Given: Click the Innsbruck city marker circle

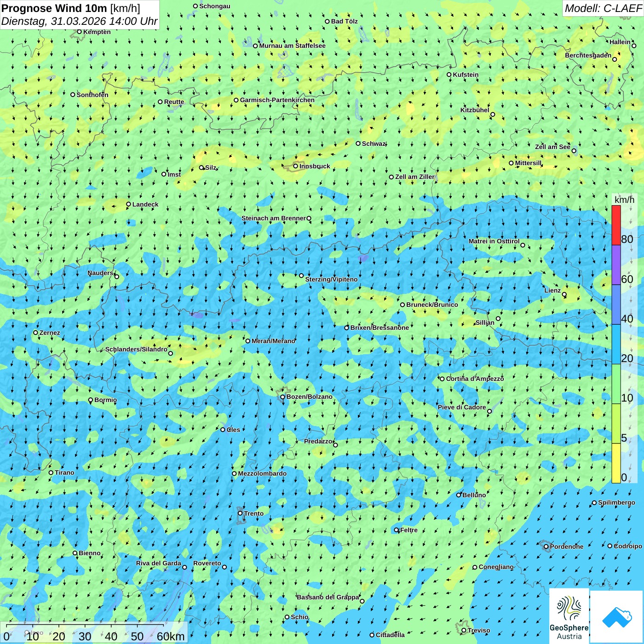Looking at the screenshot, I should pyautogui.click(x=296, y=166).
